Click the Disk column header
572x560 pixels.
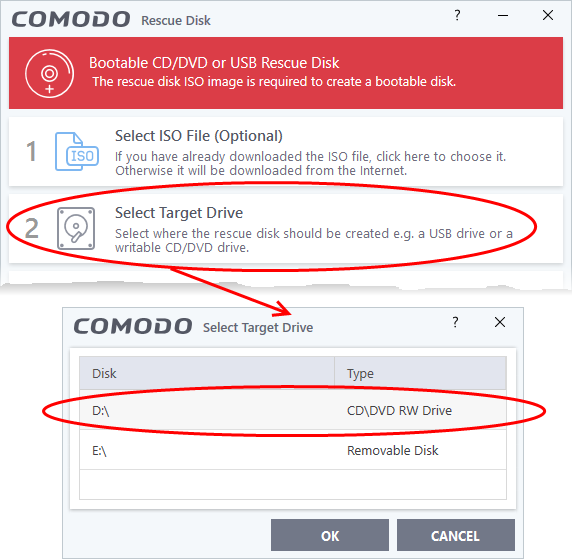[207, 373]
